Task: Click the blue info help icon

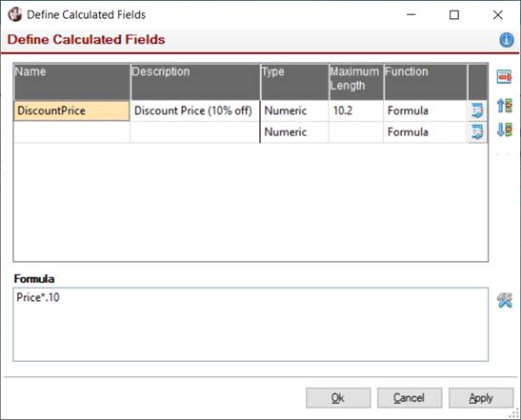Action: 507,40
